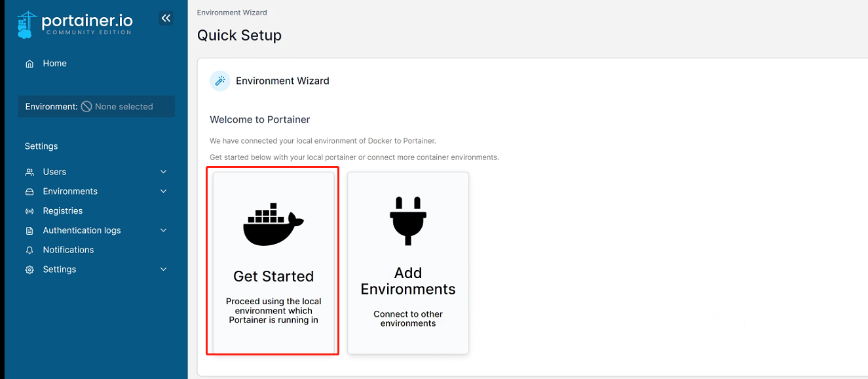Click the Community Edition subtitle

tap(88, 33)
